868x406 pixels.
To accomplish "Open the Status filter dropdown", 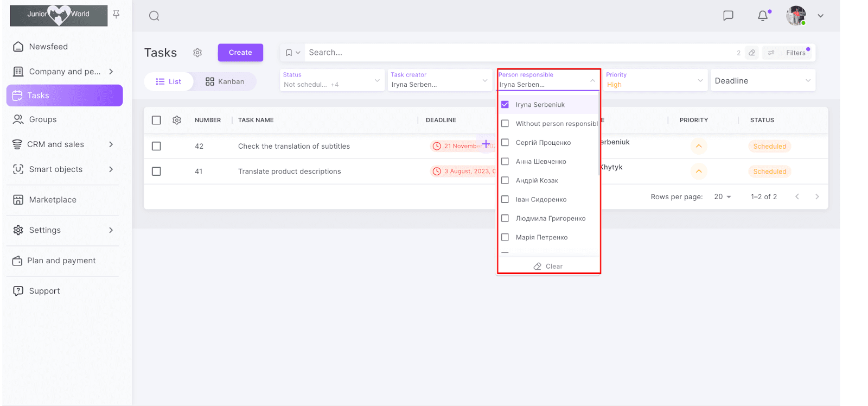I will coord(331,80).
